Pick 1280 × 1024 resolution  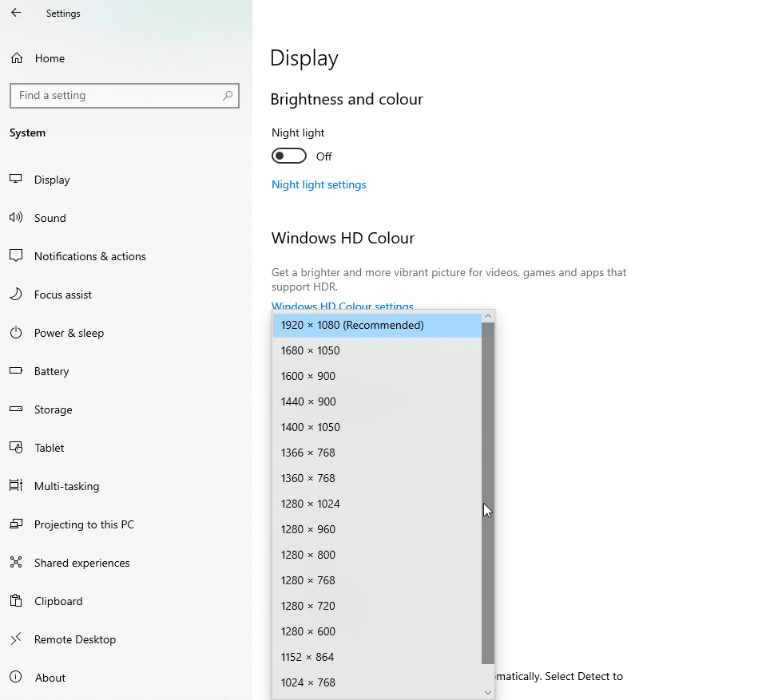click(x=377, y=504)
